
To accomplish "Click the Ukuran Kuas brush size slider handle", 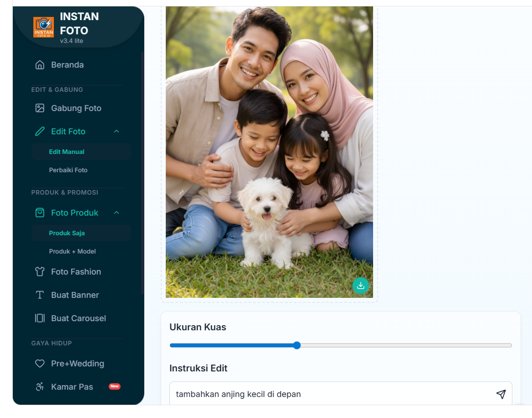I will 297,345.
